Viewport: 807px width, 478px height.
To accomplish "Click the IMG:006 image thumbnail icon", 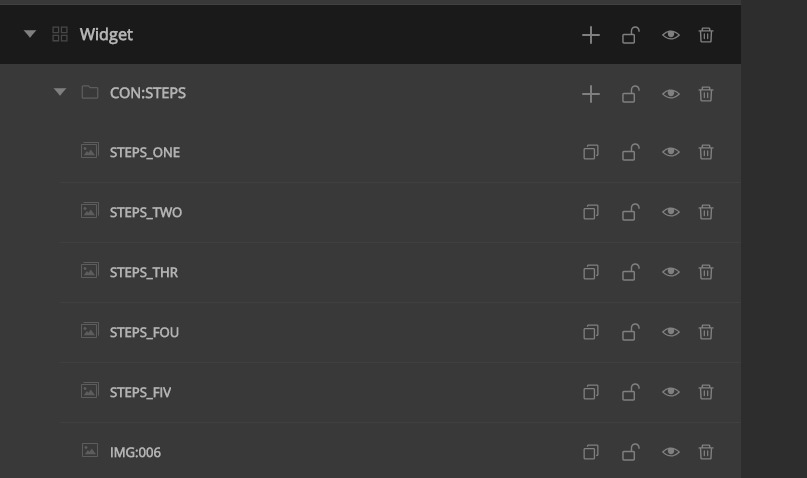I will click(x=90, y=451).
